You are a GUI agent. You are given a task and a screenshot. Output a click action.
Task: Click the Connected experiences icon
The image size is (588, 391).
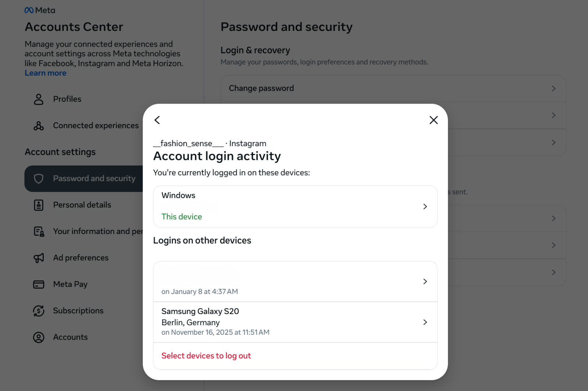38,125
